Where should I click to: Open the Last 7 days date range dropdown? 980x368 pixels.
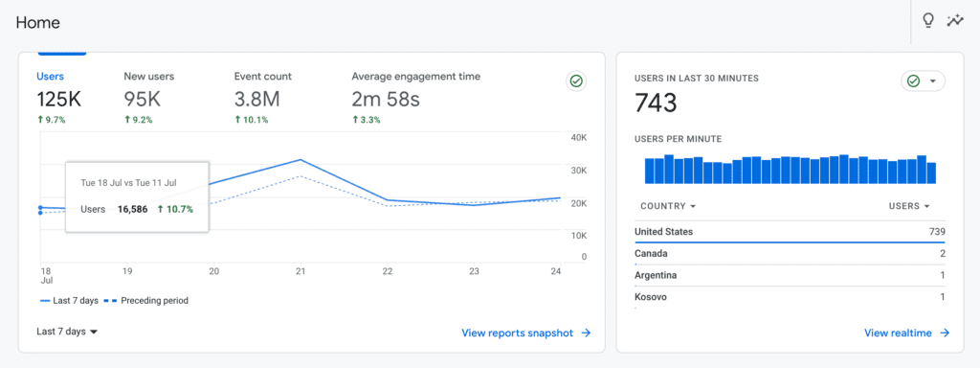click(x=68, y=332)
